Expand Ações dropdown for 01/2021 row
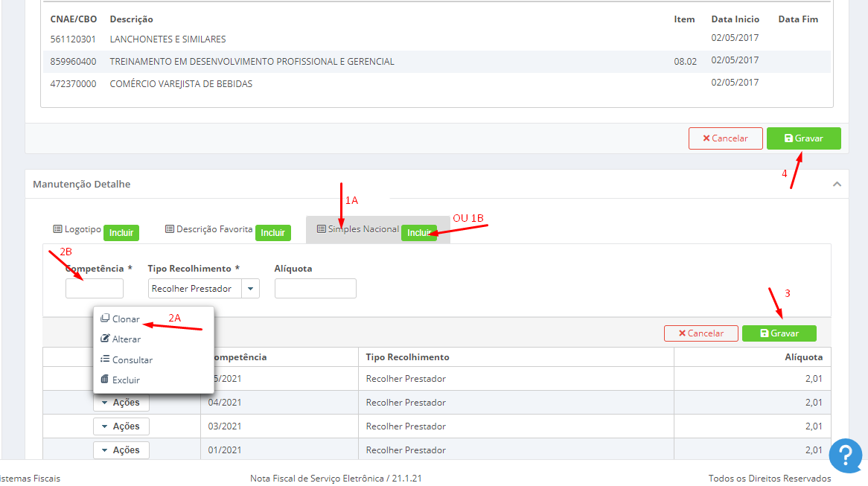 [x=121, y=450]
